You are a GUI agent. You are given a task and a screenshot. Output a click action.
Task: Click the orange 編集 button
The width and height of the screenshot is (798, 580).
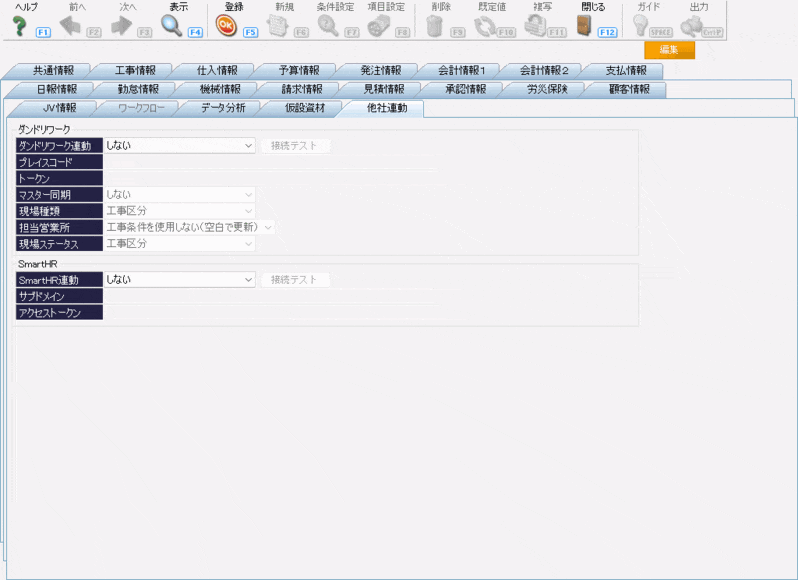pos(669,50)
